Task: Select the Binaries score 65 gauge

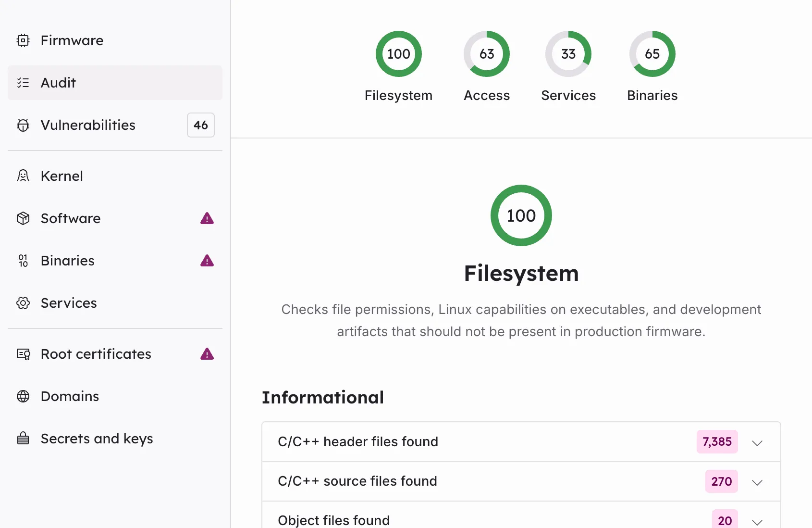Action: point(652,54)
